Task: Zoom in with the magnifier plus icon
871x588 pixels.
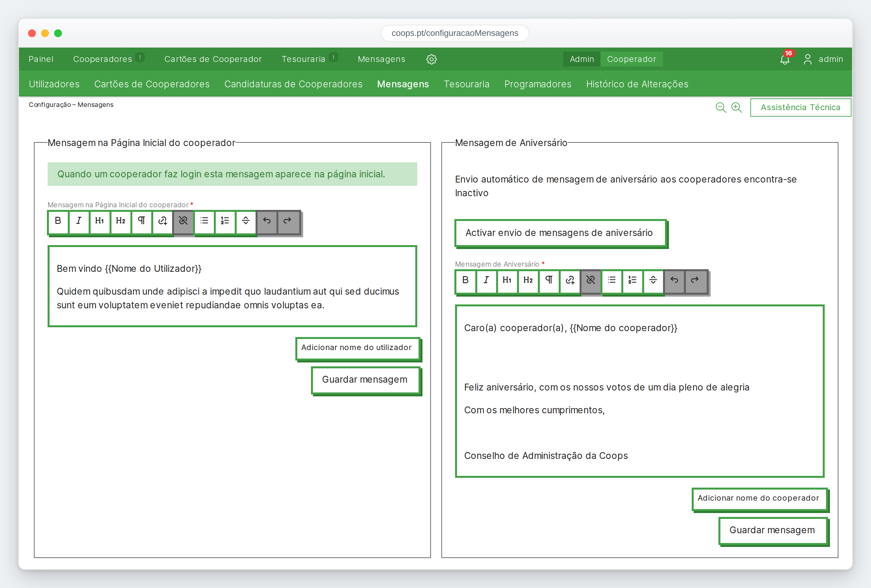Action: pos(736,108)
